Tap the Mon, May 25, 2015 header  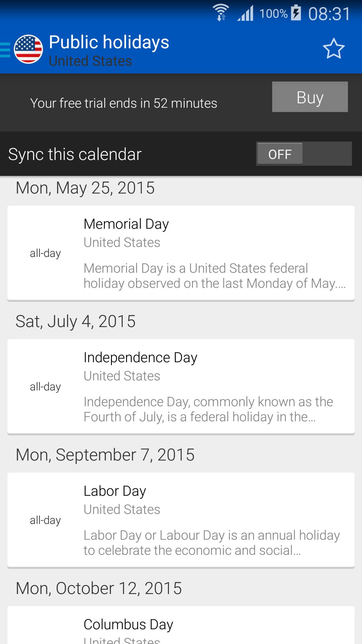[x=85, y=188]
